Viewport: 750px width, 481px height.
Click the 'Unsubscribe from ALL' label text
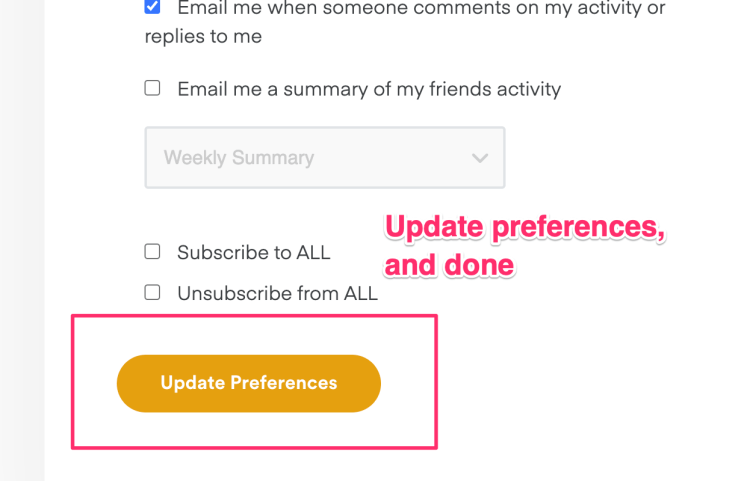(277, 294)
